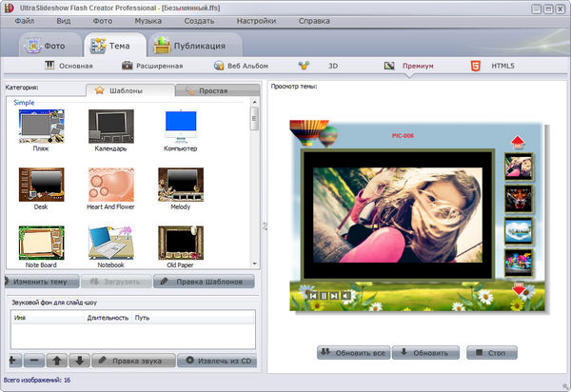Select the HTML5 theme type
571x392 pixels.
pos(493,66)
